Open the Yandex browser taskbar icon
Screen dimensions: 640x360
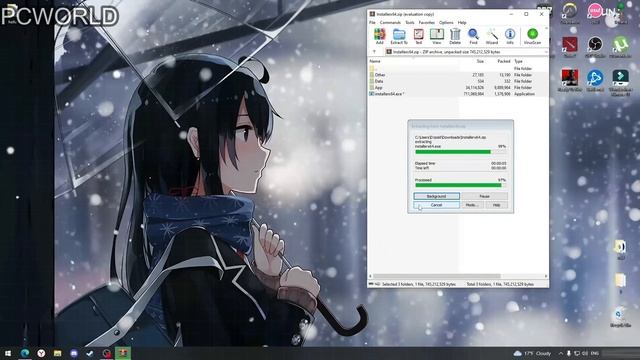41,353
